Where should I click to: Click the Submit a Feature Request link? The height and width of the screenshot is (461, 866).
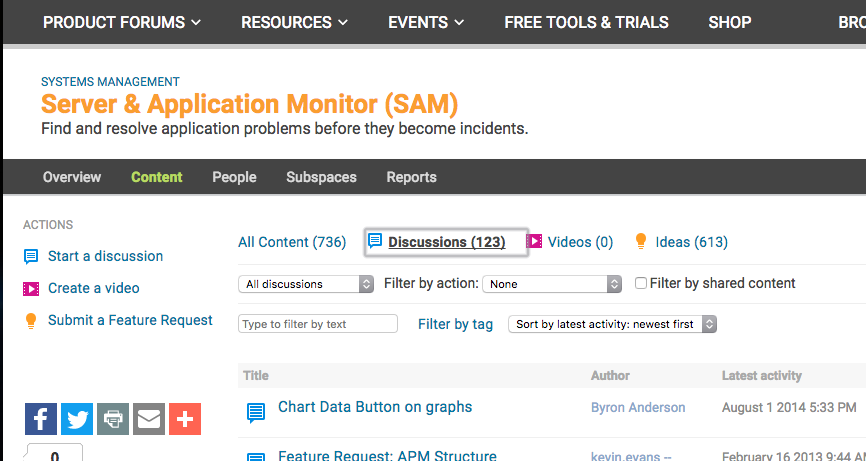[130, 320]
